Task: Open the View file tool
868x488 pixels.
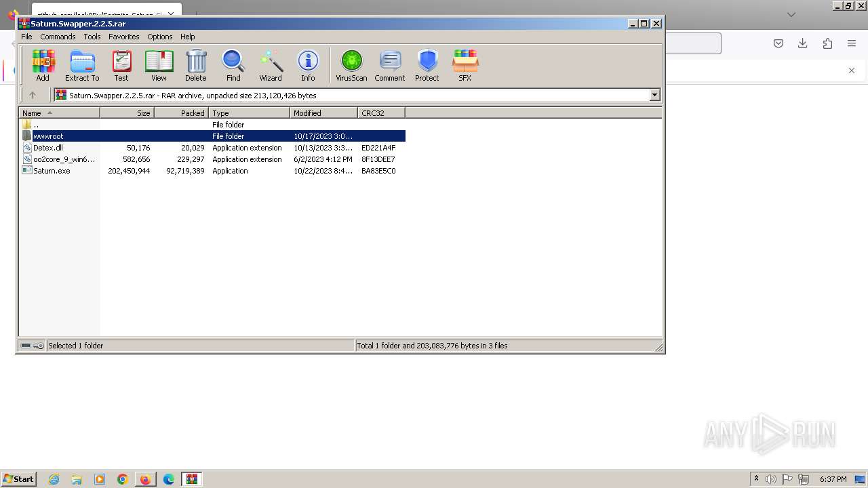Action: click(159, 66)
